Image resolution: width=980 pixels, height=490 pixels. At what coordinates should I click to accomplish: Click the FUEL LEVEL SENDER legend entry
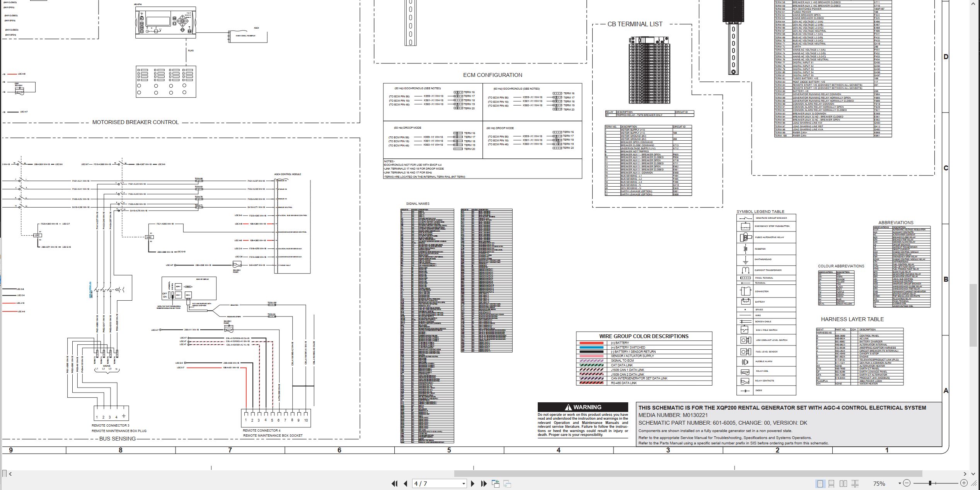click(767, 352)
